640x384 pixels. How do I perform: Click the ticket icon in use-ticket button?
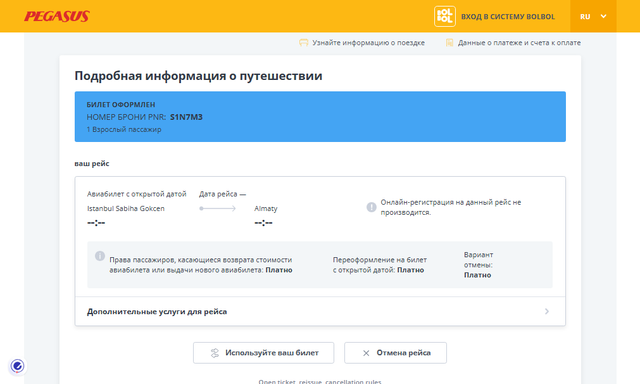[x=215, y=353]
